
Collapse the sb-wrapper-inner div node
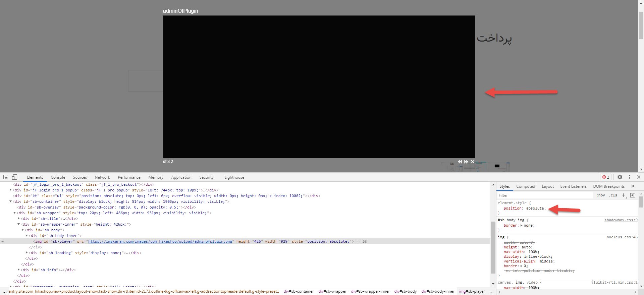coord(18,224)
